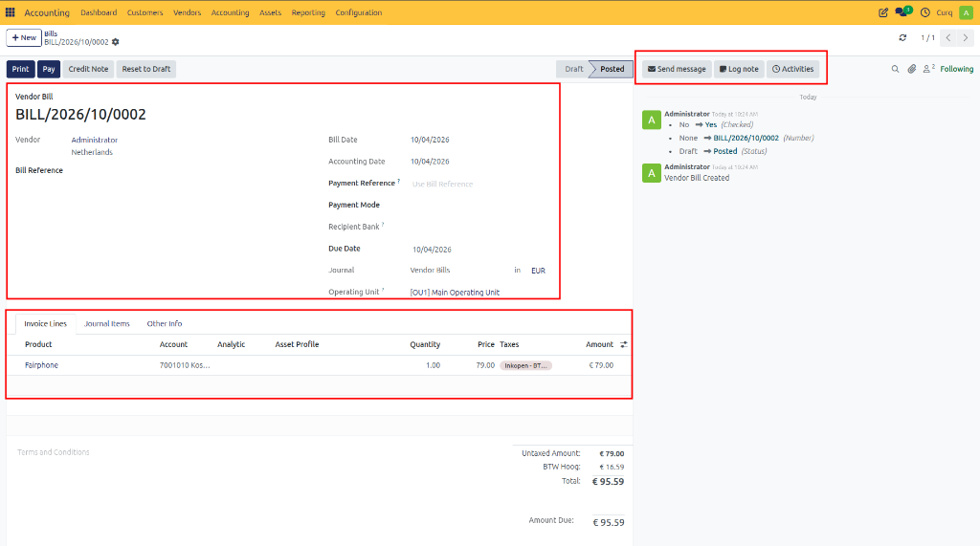Open the Reporting menu
980x546 pixels.
308,12
